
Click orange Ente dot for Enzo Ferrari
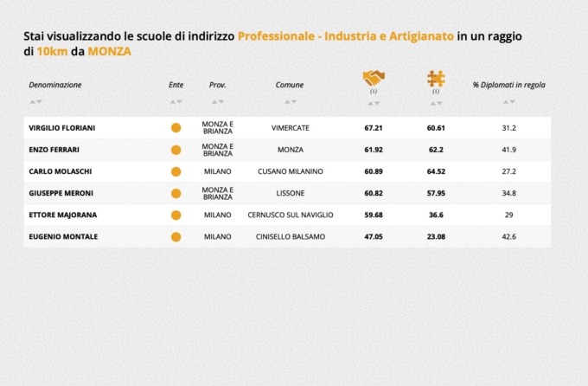(176, 150)
